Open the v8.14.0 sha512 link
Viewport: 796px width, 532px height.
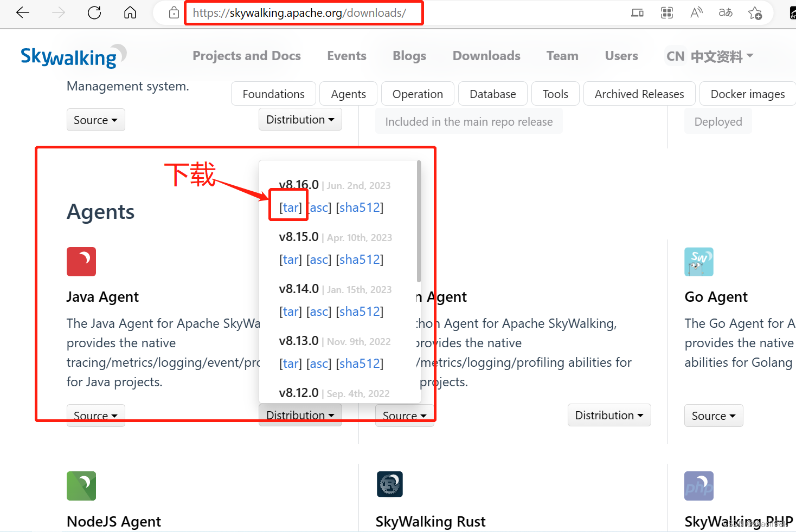[360, 311]
